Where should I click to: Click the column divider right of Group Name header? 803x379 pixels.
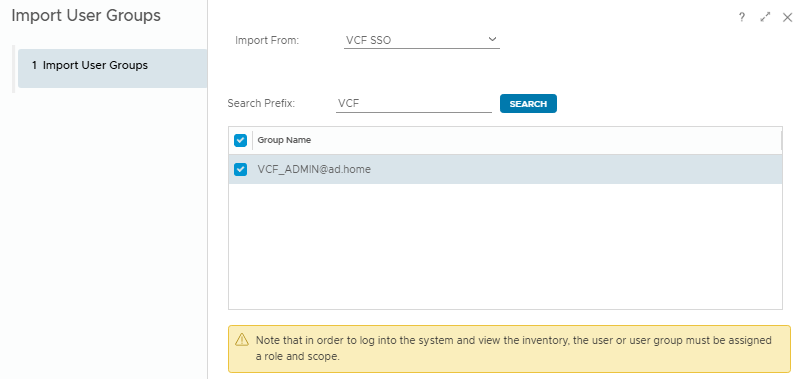coord(781,140)
